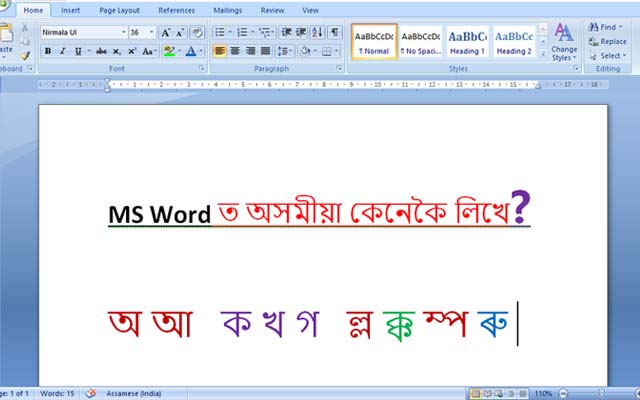This screenshot has height=400, width=640.
Task: Increase the paragraph indent
Action: (x=301, y=32)
